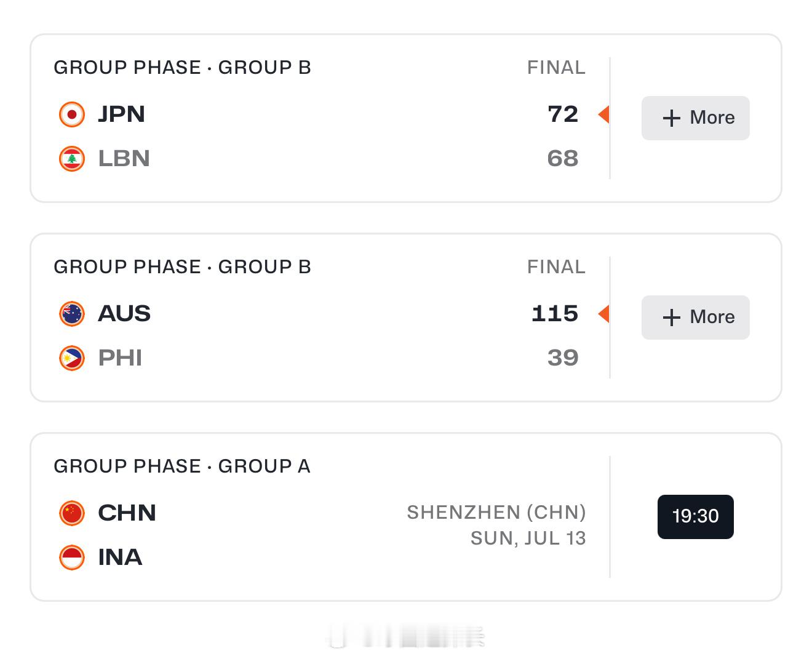Open the 19:30 tip-off time button

(695, 516)
